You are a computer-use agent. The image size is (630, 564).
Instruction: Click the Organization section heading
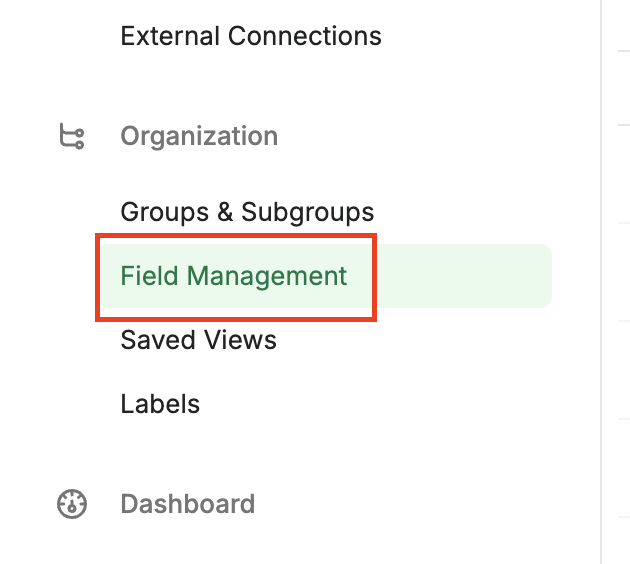click(x=199, y=136)
